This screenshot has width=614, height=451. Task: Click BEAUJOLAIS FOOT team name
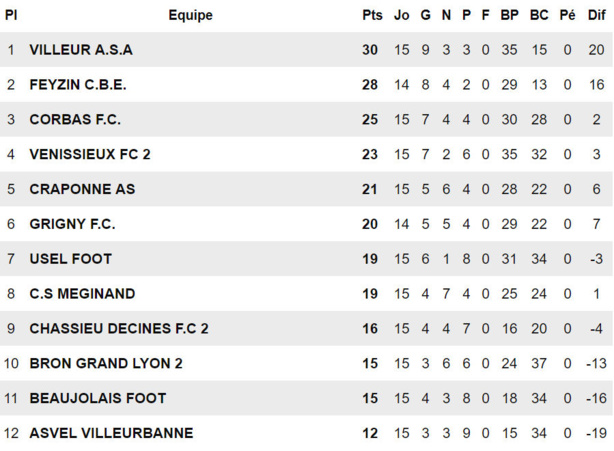pyautogui.click(x=98, y=398)
